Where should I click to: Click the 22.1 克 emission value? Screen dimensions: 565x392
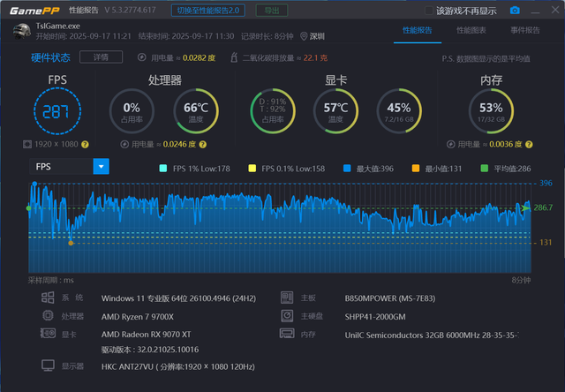(315, 57)
